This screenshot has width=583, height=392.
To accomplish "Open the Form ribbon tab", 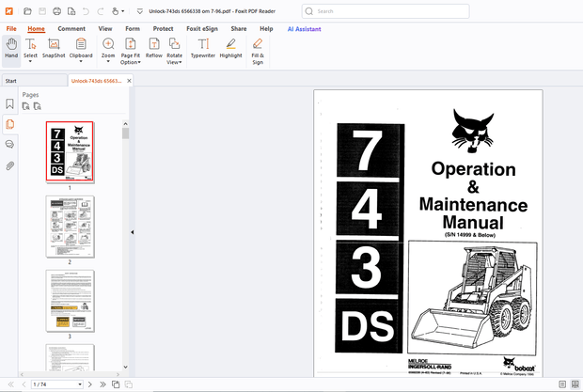I will tap(133, 28).
